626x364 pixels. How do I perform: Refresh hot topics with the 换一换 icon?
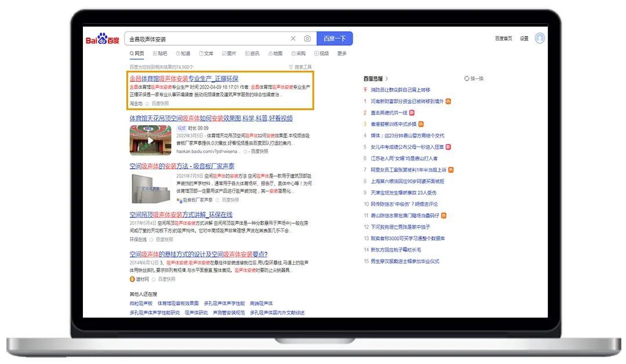(x=467, y=78)
